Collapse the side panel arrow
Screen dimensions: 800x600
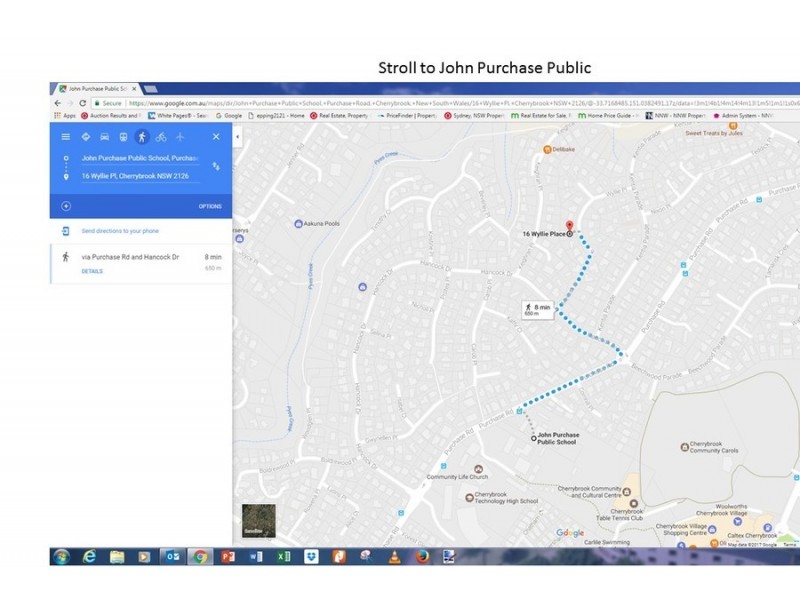click(x=238, y=136)
